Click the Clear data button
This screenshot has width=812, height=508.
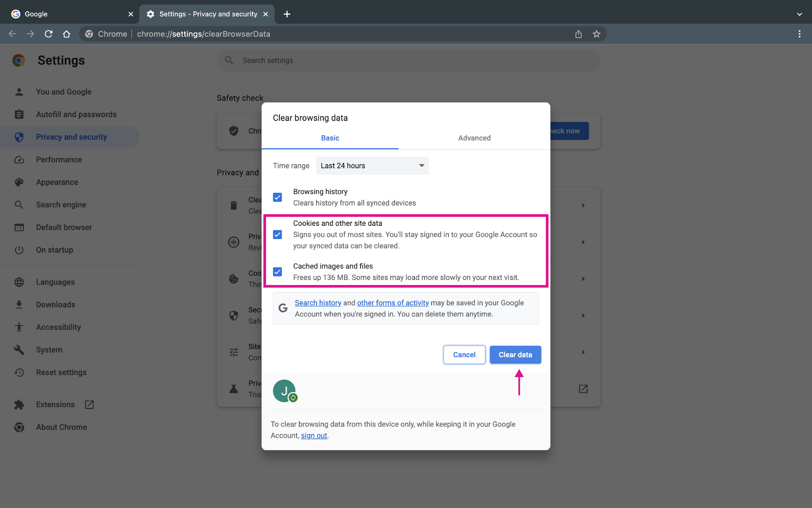coord(515,355)
